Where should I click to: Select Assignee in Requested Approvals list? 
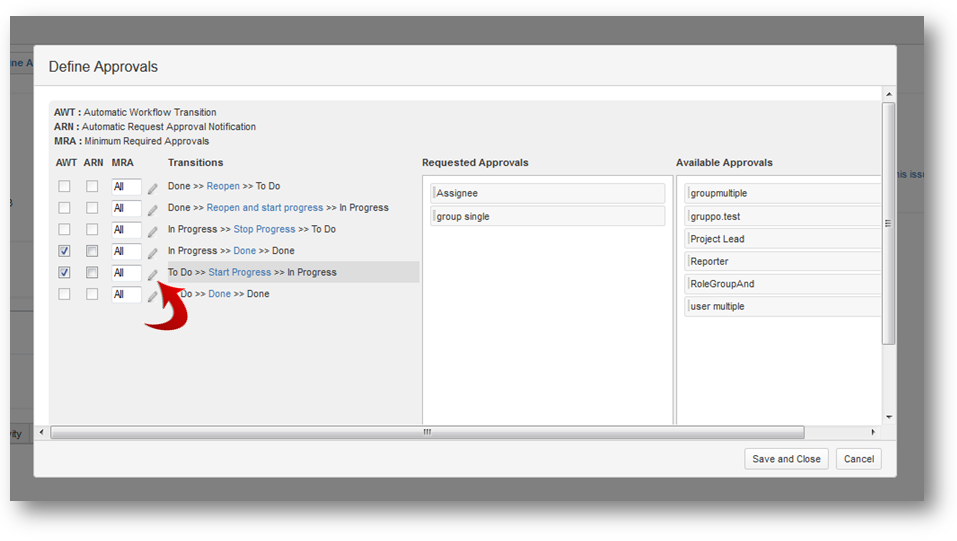click(x=547, y=193)
